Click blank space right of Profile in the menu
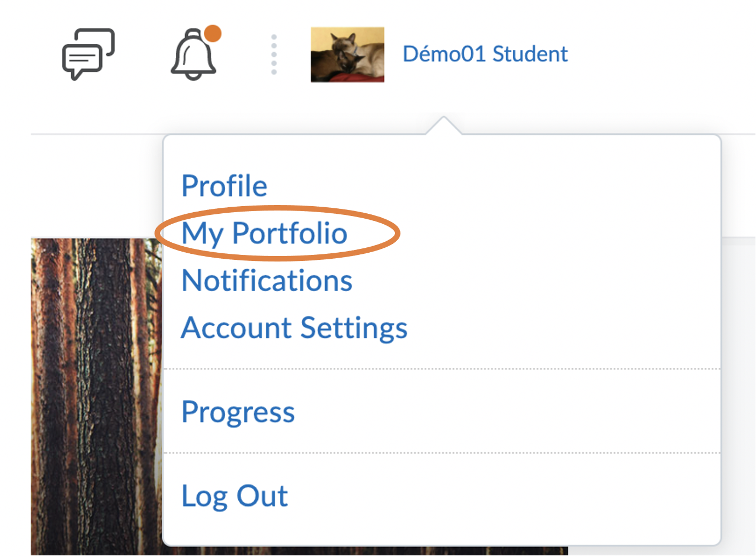 [x=493, y=186]
